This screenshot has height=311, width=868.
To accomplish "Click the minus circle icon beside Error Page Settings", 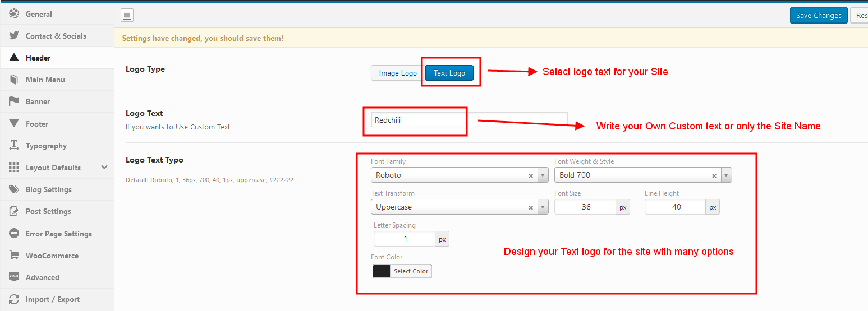I will point(14,234).
